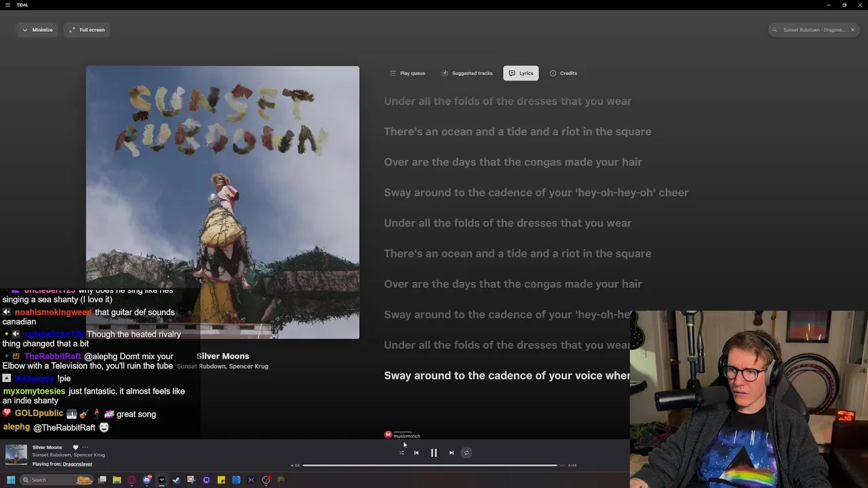868x488 pixels.
Task: Click chat username GOLDpublic
Action: [39, 413]
